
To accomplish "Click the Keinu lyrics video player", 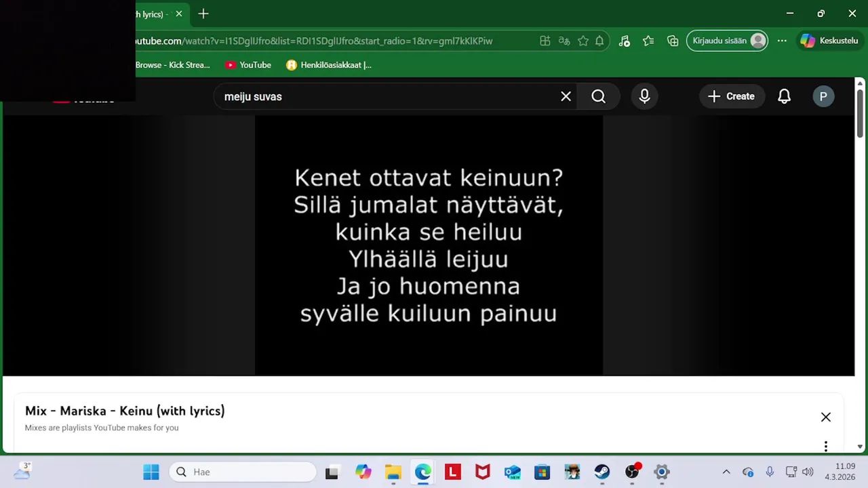I will coord(429,245).
